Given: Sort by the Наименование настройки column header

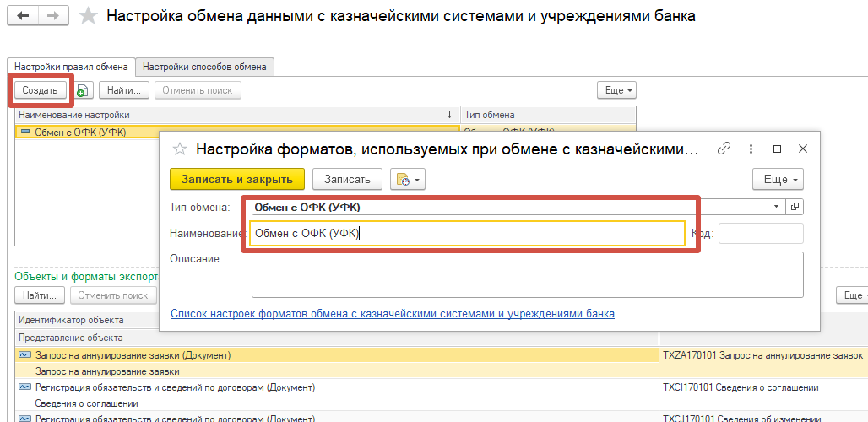Looking at the screenshot, I should click(236, 115).
